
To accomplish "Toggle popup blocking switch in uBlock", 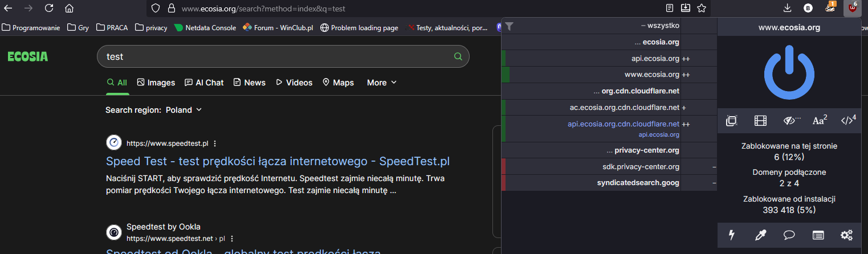I will [732, 121].
